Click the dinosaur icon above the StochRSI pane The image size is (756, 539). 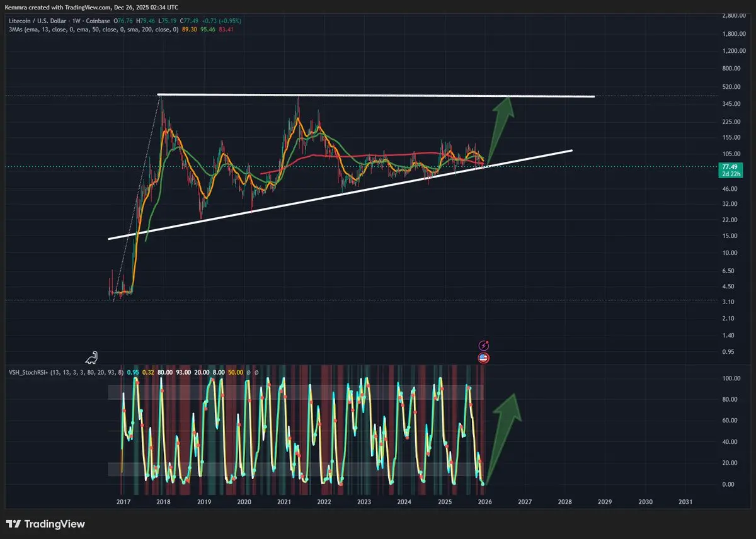pos(92,358)
